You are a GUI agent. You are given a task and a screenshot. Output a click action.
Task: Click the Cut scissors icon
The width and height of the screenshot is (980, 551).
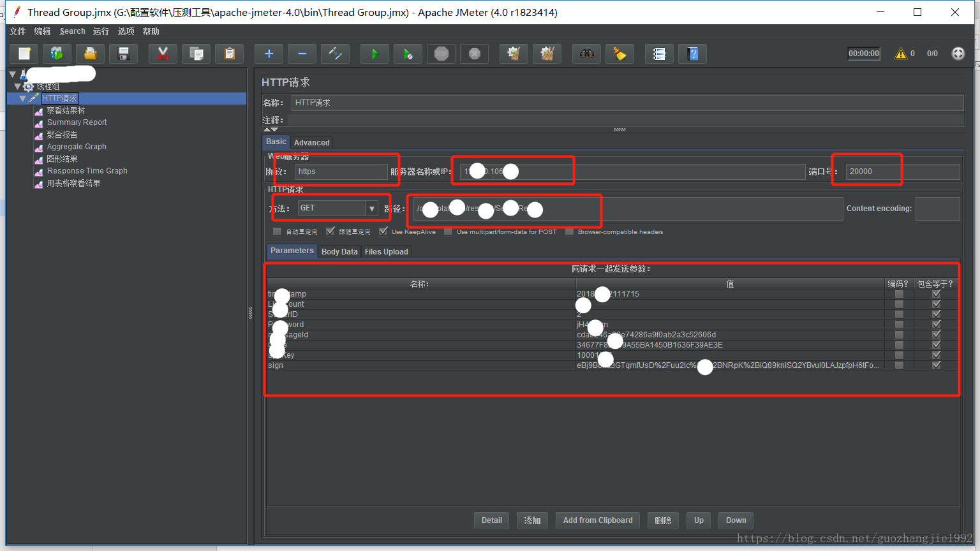coord(163,54)
